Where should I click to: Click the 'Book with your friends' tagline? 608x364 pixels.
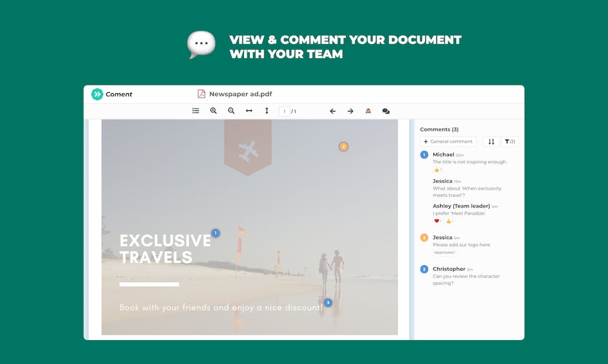221,307
